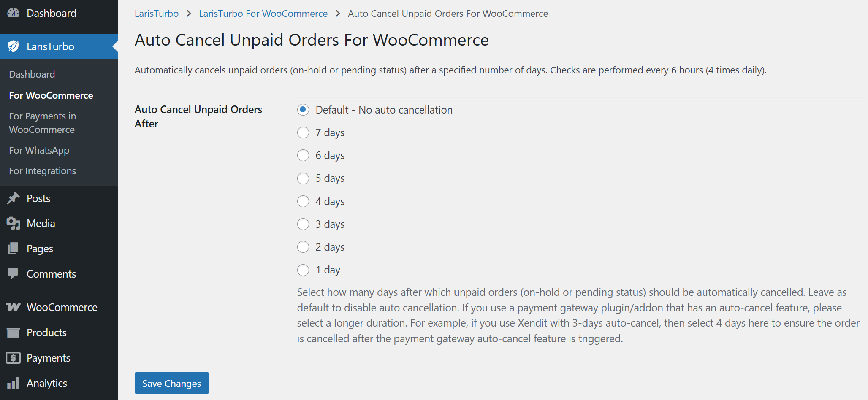Go to the LarisTurbo breadcrumb link
The image size is (868, 400).
click(x=157, y=14)
